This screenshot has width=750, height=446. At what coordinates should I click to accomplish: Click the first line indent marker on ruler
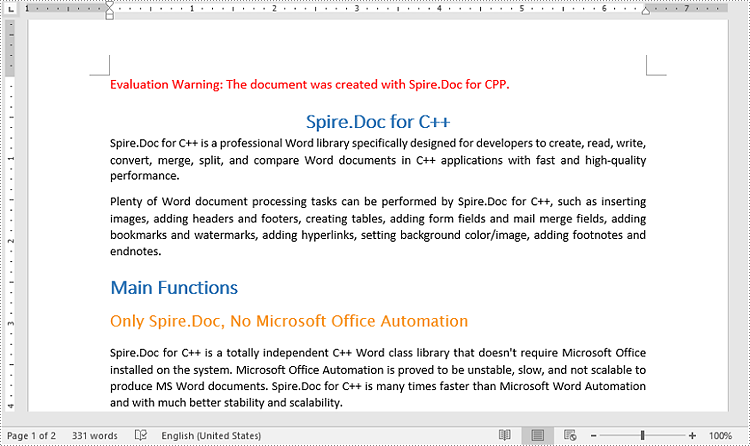tap(110, 5)
